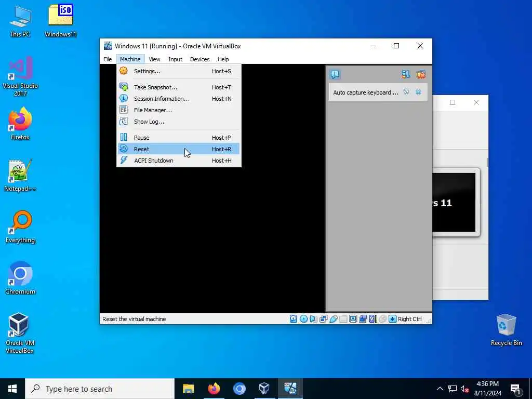The height and width of the screenshot is (399, 532).
Task: Open the File menu
Action: [108, 59]
